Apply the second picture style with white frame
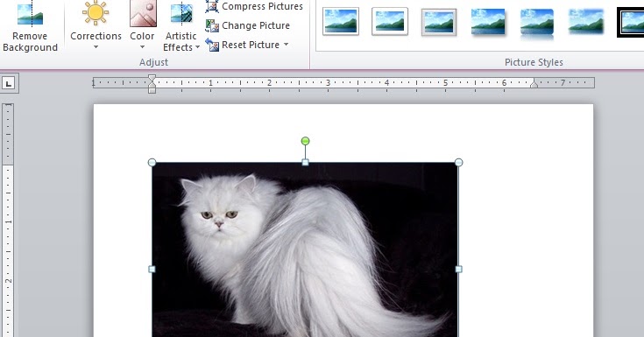644x337 pixels. pyautogui.click(x=390, y=21)
